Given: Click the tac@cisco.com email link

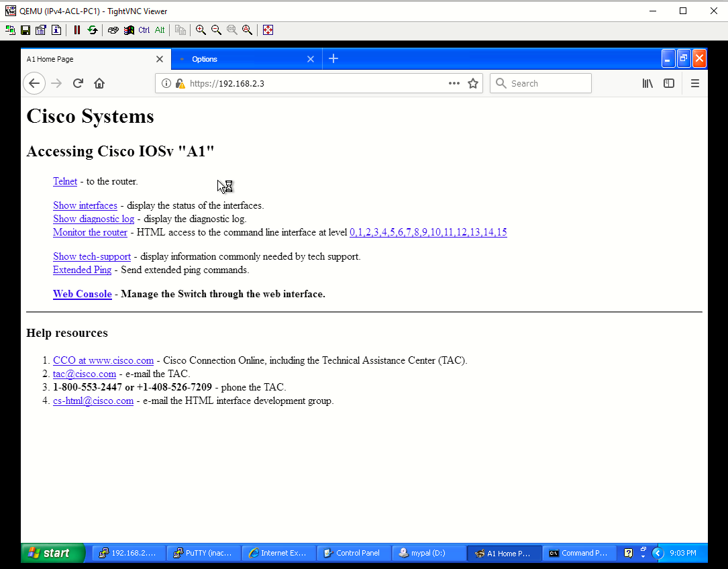Looking at the screenshot, I should (85, 374).
